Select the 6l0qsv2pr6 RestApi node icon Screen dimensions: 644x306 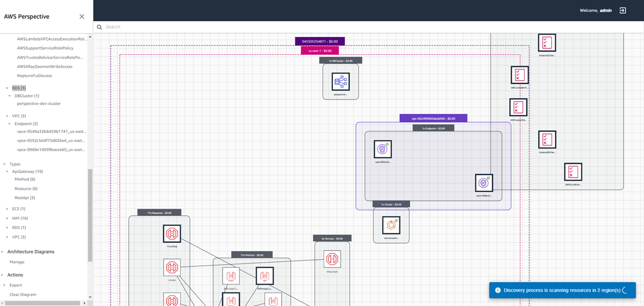[332, 258]
